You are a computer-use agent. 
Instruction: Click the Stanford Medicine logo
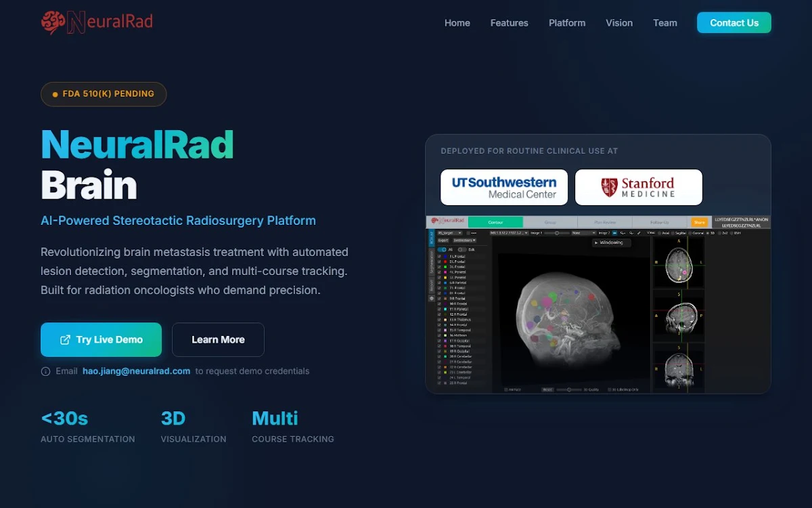click(x=639, y=187)
